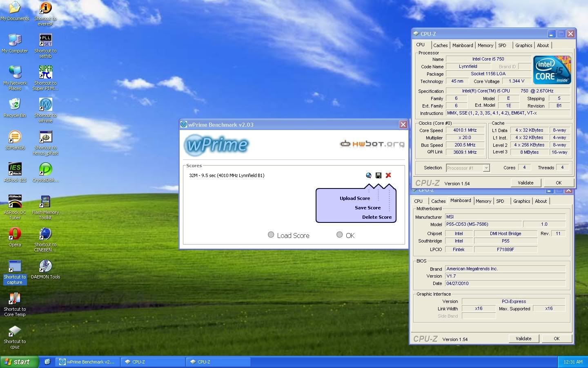Open Recycle Bin icon

point(15,108)
